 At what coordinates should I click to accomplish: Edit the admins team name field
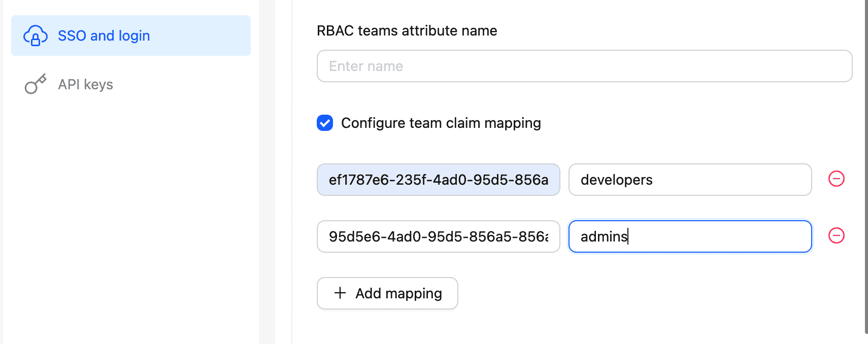[x=690, y=236]
